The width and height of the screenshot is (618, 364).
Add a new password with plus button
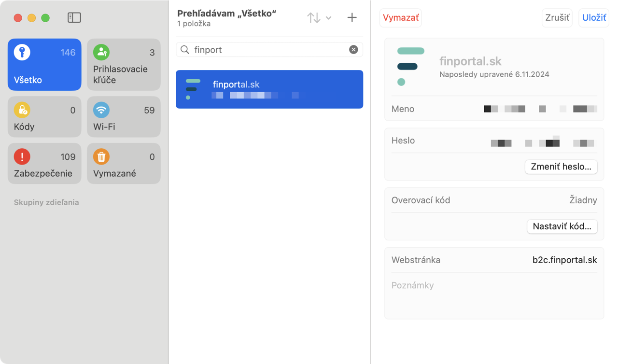(x=352, y=17)
